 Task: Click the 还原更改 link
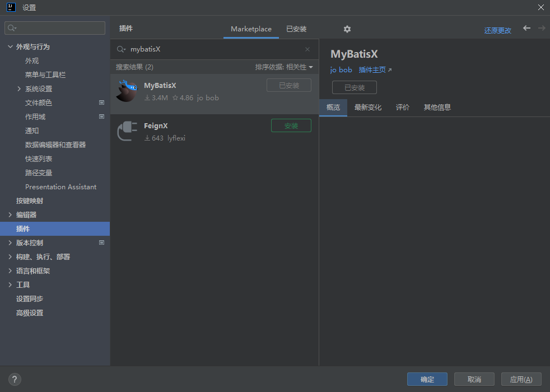click(x=497, y=30)
